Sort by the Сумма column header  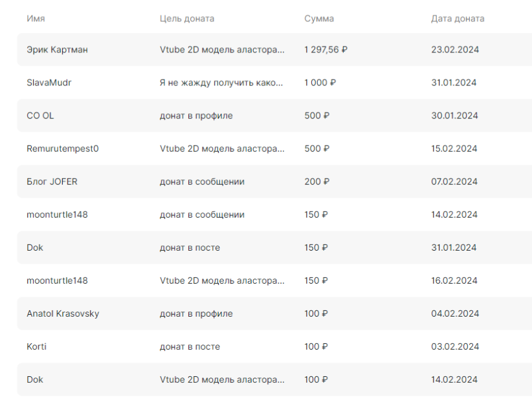coord(319,18)
